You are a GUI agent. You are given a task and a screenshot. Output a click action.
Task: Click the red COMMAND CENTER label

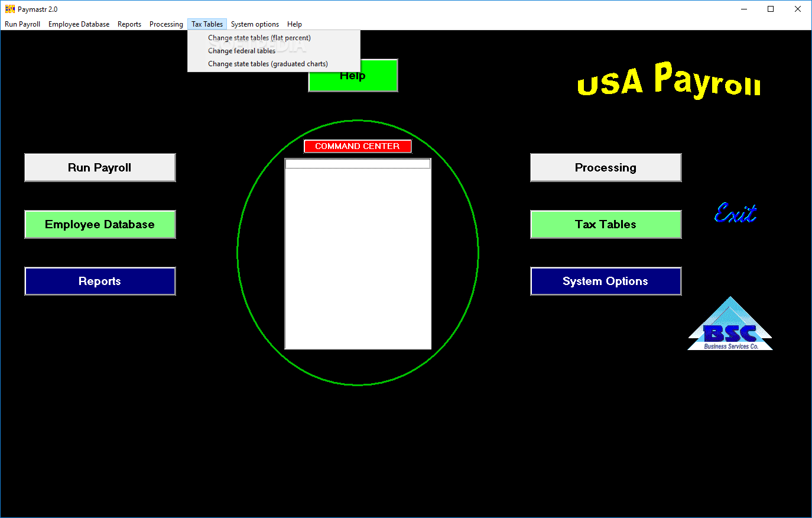coord(358,146)
